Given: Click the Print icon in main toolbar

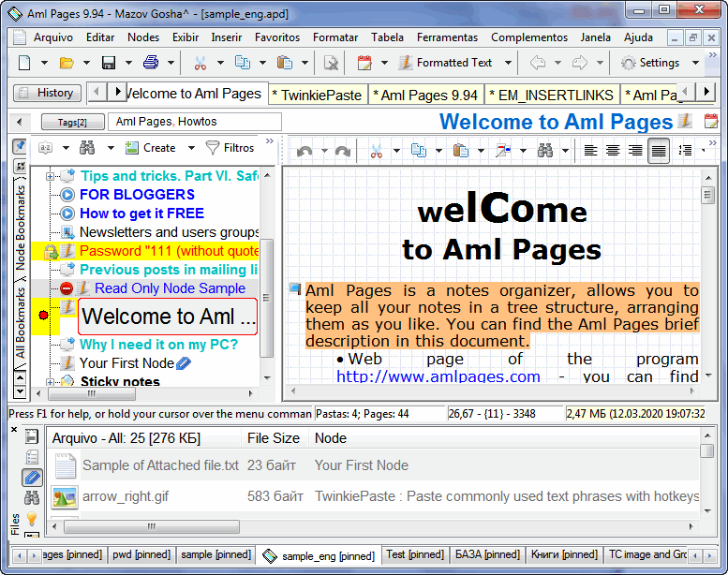Looking at the screenshot, I should [x=151, y=62].
